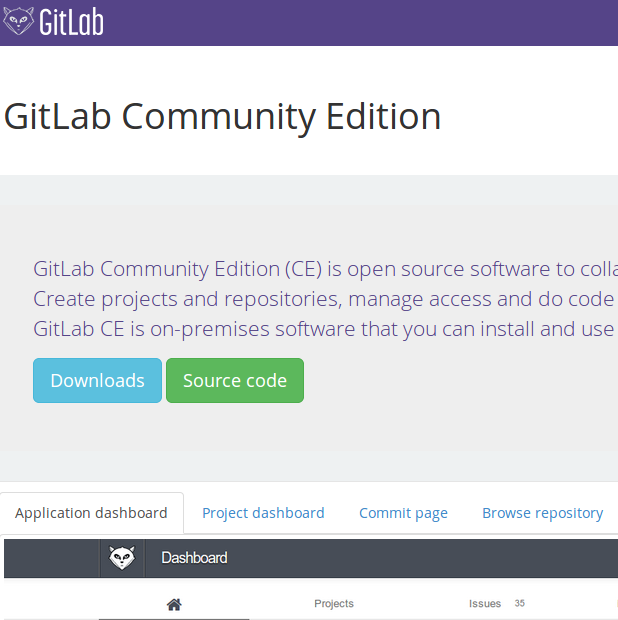Click dark empty area left of the Dashboard bar fox logo
The width and height of the screenshot is (618, 620).
51,558
